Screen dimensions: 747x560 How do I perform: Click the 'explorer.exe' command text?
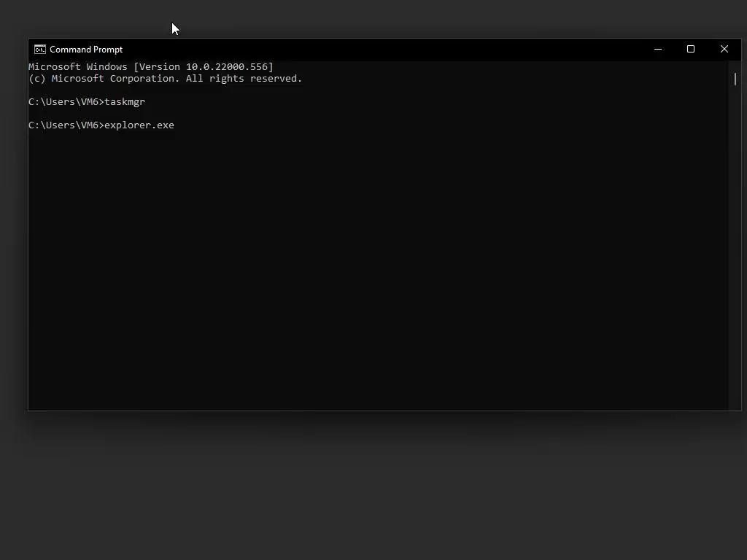pos(139,125)
